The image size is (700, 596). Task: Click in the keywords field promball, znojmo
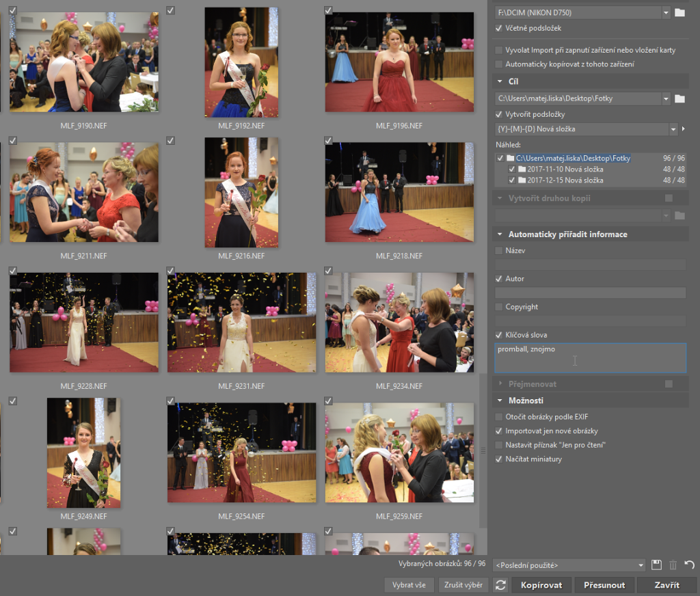tap(590, 358)
